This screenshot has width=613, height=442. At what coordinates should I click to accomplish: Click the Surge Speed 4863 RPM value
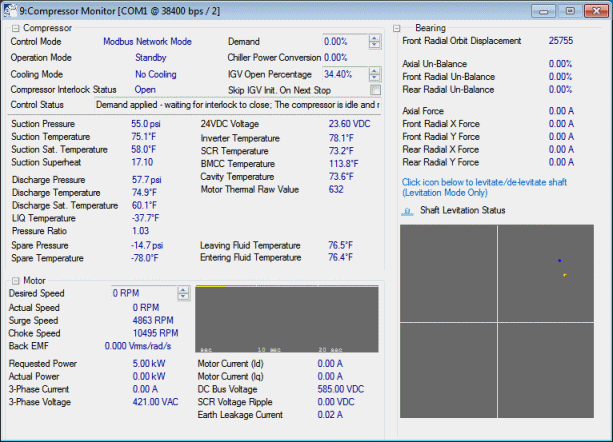tap(153, 320)
